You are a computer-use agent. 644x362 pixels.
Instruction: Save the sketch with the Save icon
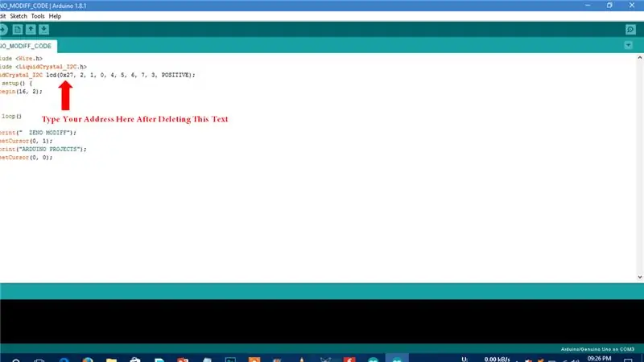point(44,30)
